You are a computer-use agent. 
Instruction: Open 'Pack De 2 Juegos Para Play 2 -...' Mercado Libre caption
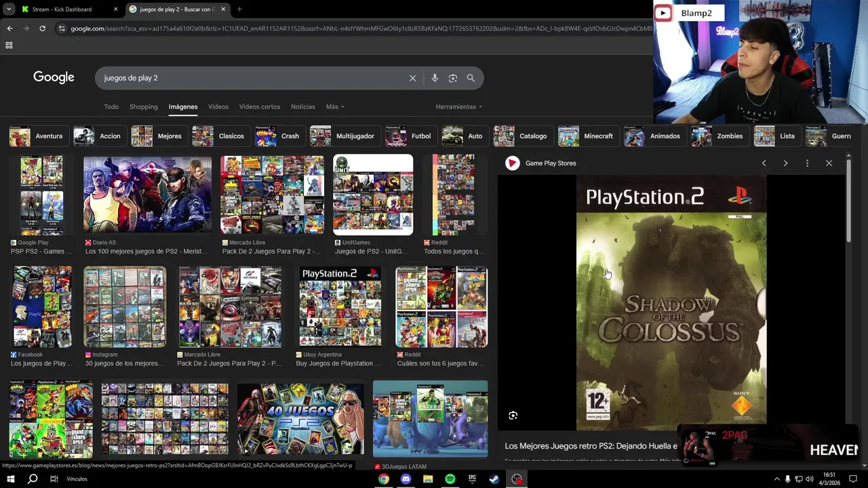271,251
